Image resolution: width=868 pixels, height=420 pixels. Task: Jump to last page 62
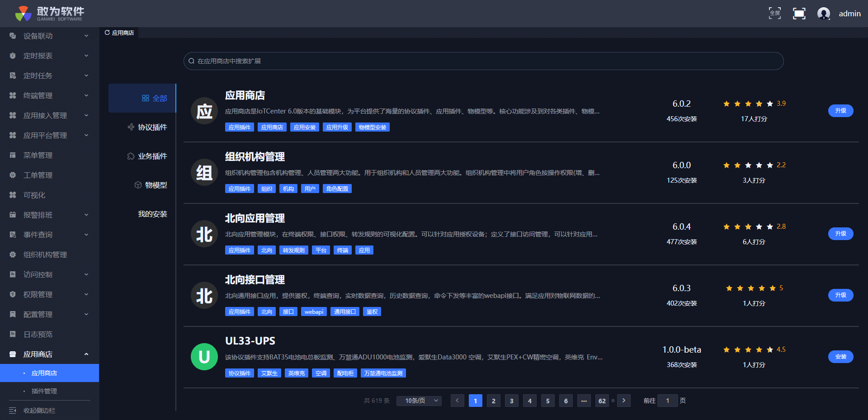(602, 401)
